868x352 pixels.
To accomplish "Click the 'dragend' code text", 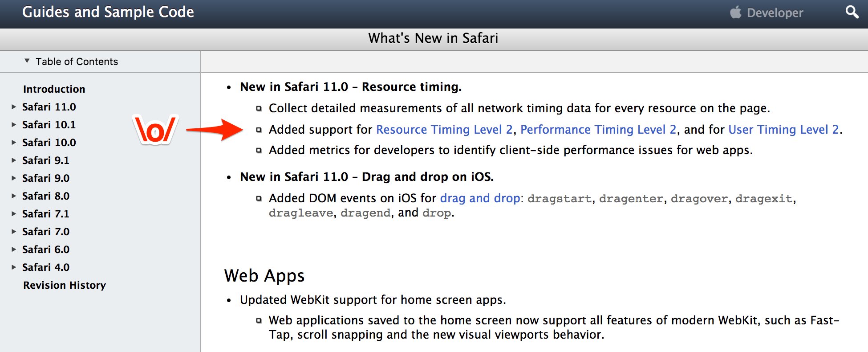I will [365, 213].
